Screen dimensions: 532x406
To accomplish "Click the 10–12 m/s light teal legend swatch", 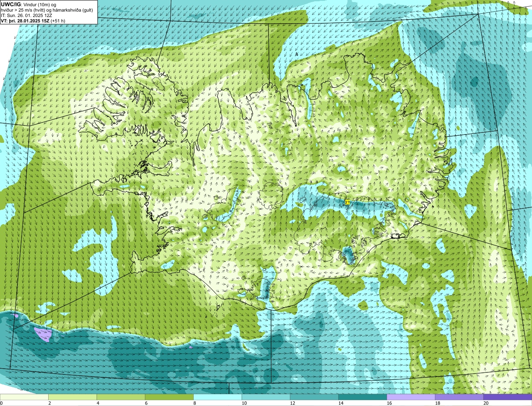I will click(266, 397).
